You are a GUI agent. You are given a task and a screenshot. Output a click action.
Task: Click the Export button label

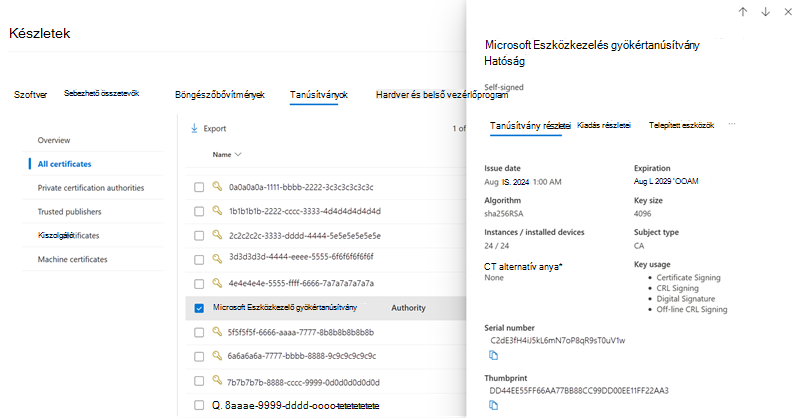pyautogui.click(x=215, y=129)
